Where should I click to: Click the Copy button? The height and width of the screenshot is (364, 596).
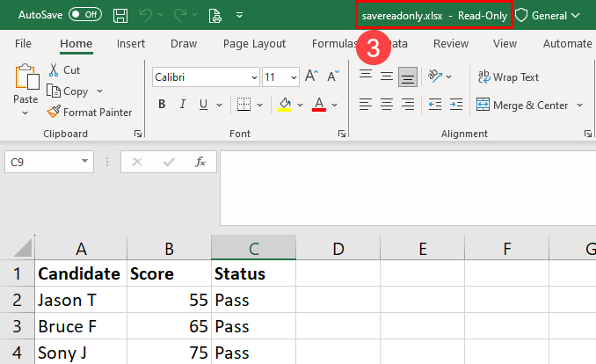click(68, 91)
